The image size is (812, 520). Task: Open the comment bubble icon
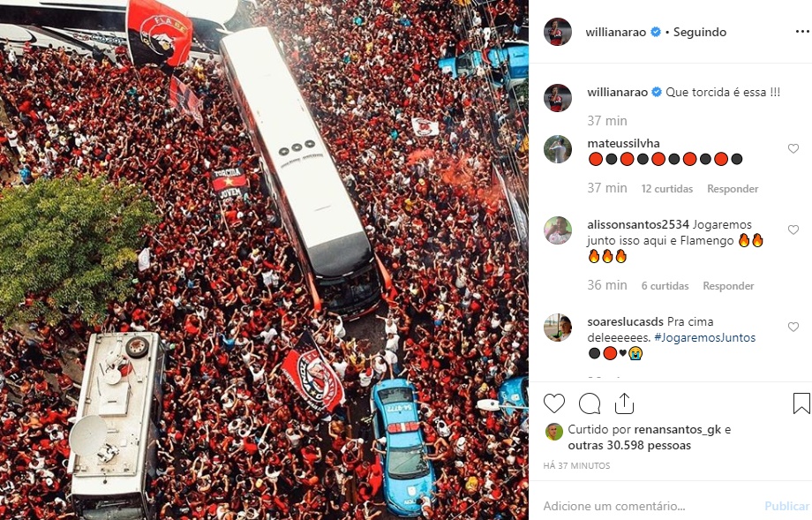click(x=590, y=403)
